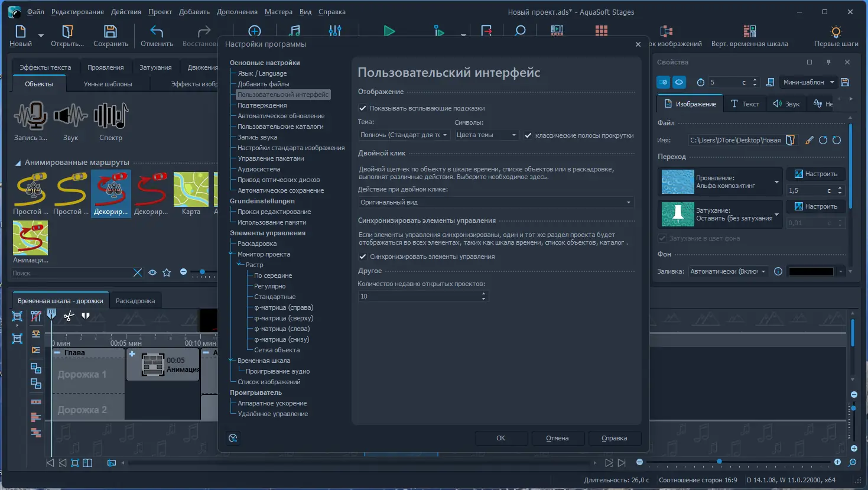Select Hardware acceleration in settings tree
Screen dimensions: 868x490
tap(272, 403)
